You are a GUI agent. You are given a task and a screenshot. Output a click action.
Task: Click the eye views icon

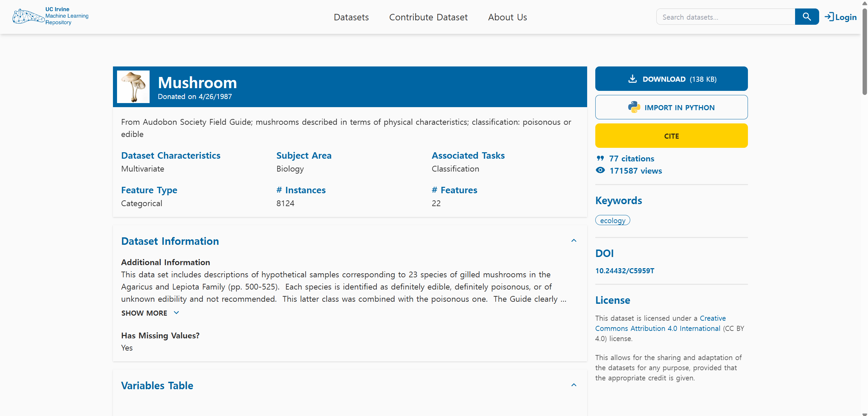[x=600, y=170]
